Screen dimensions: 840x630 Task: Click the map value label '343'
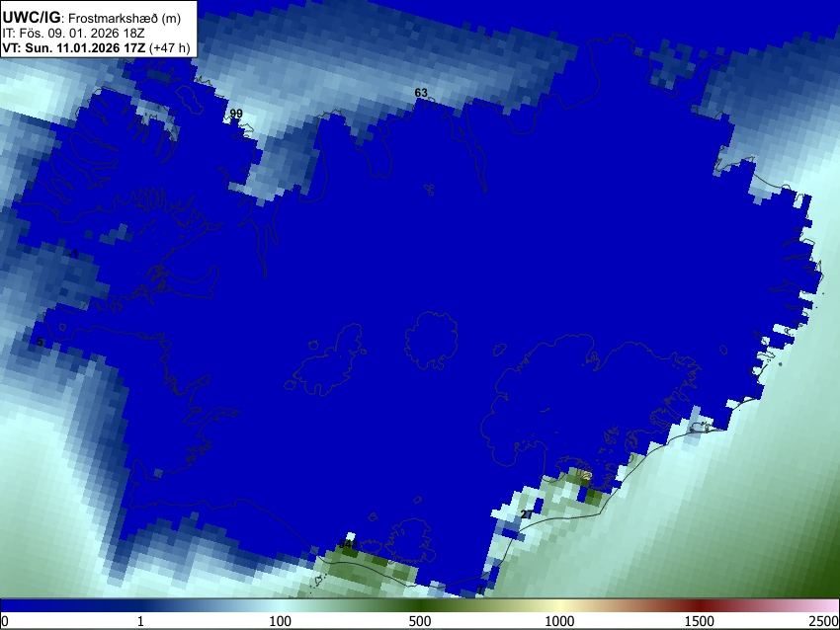click(x=348, y=544)
